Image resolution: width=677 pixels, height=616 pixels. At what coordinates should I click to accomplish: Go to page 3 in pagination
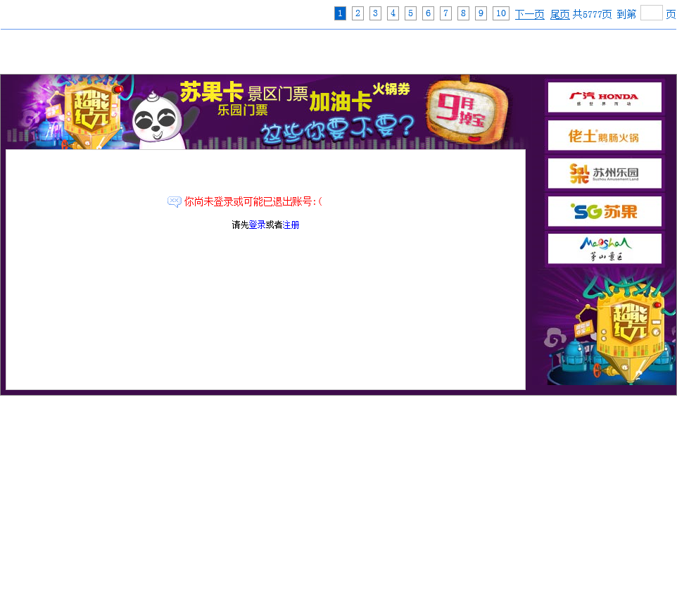click(375, 13)
